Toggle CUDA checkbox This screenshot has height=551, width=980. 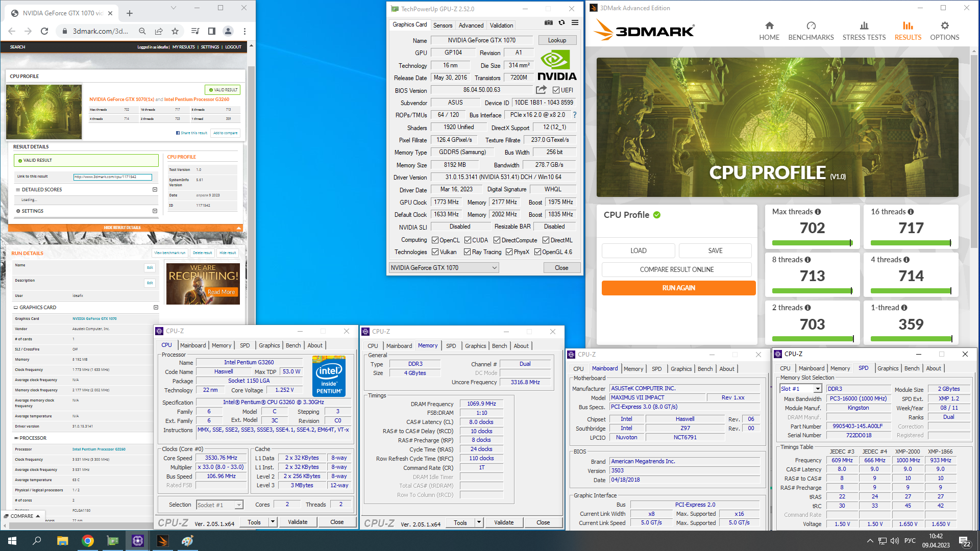468,240
